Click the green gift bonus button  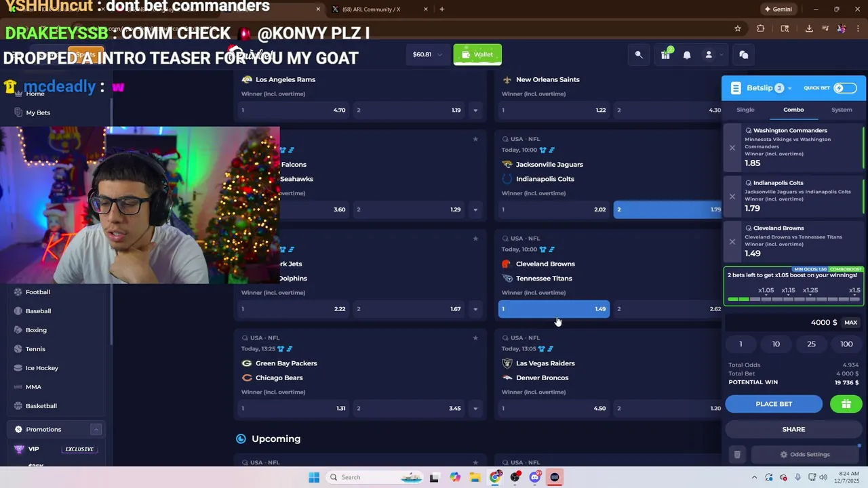[846, 404]
